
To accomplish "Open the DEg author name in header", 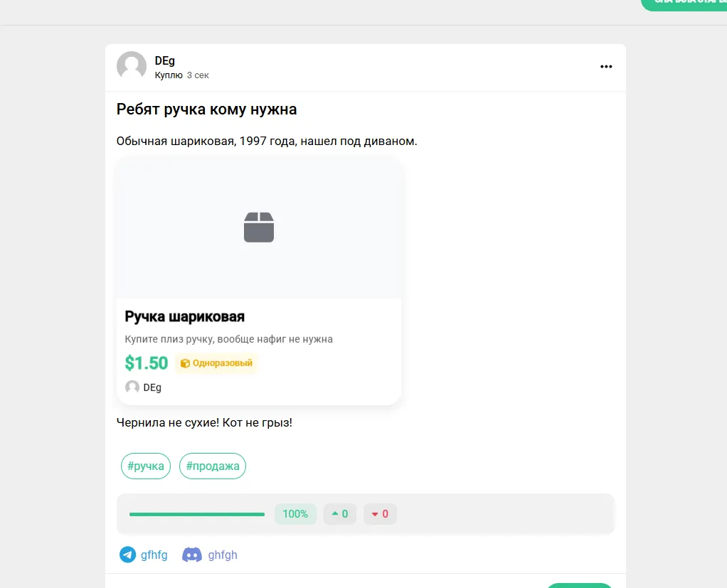I will click(x=164, y=60).
